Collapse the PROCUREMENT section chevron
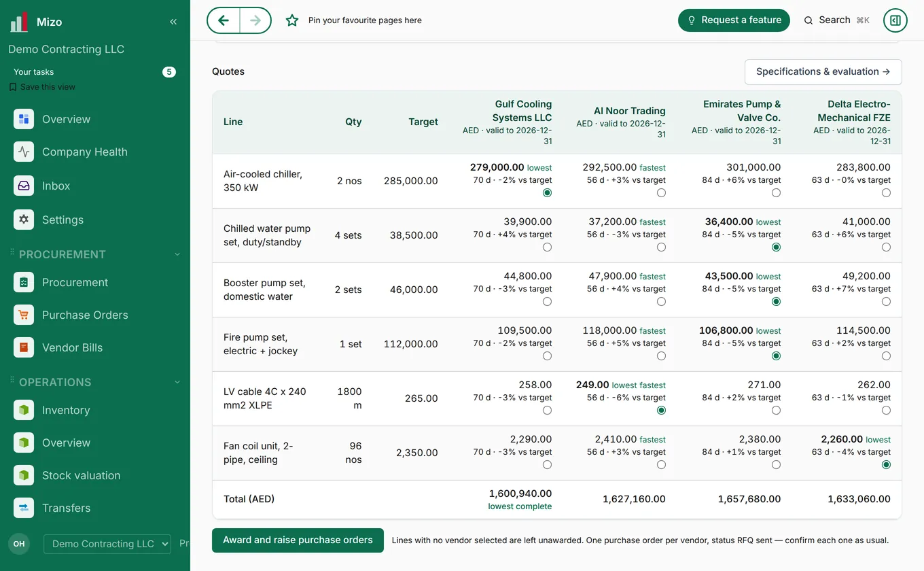Image resolution: width=924 pixels, height=571 pixels. coord(177,254)
